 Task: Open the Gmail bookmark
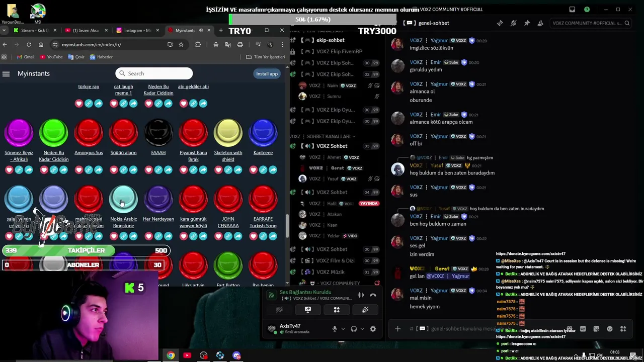point(25,57)
